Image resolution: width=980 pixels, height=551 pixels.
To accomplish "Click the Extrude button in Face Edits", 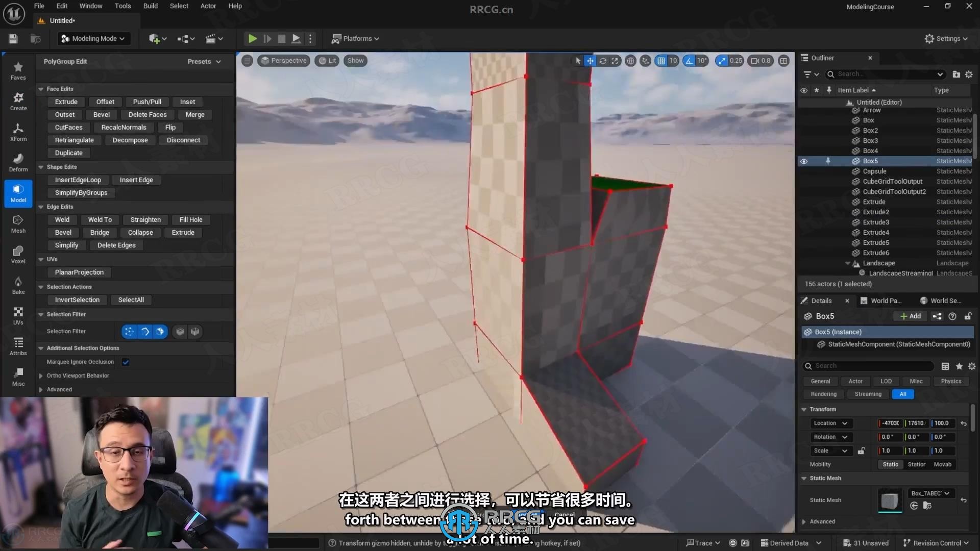I will pos(66,102).
